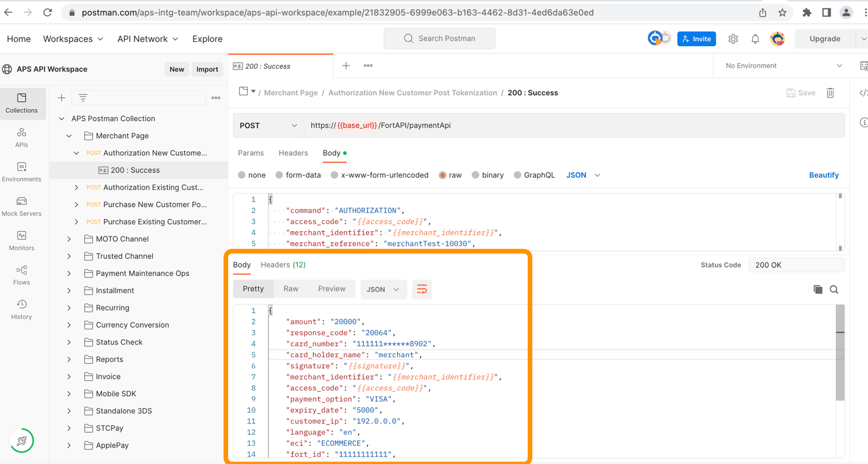This screenshot has width=868, height=464.
Task: Click the Beautify link
Action: tap(824, 175)
